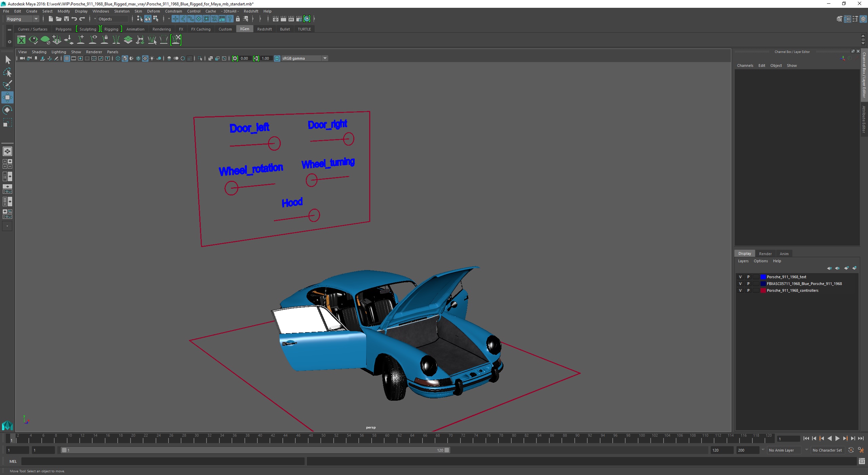The width and height of the screenshot is (868, 475).
Task: Open render settings clapperboard gear icon
Action: (299, 19)
